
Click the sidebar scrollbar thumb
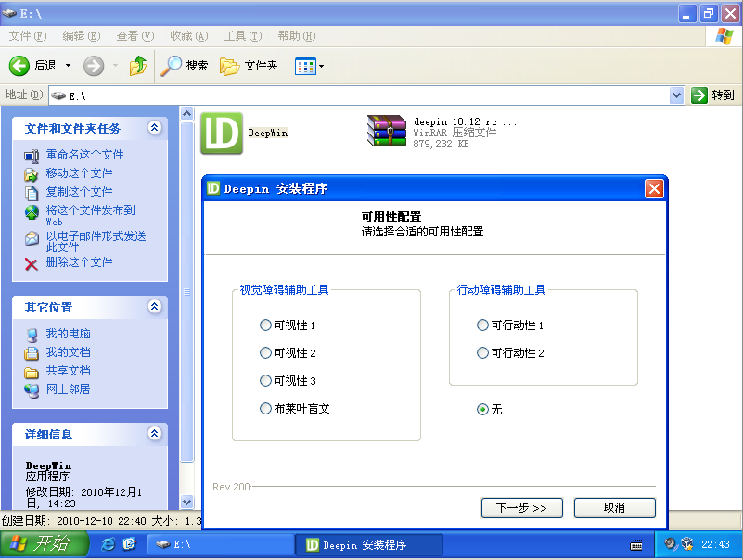187,292
